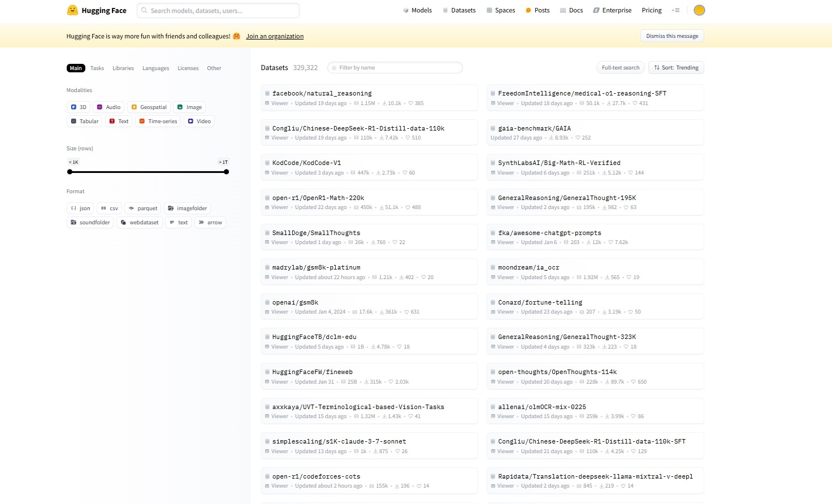
Task: Switch to the Main filter tab
Action: pyautogui.click(x=76, y=68)
